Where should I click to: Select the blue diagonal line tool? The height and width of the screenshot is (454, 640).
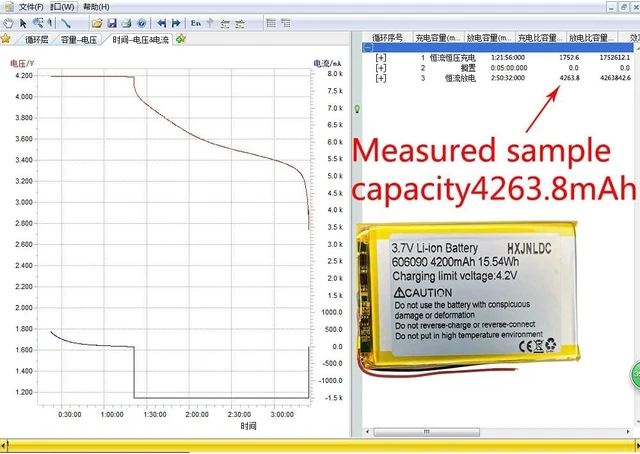[66, 23]
